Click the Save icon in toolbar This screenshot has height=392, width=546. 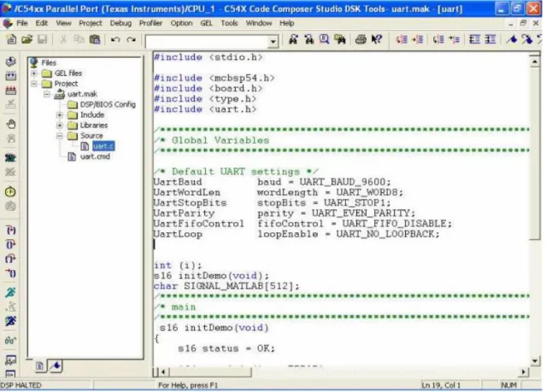pos(42,39)
